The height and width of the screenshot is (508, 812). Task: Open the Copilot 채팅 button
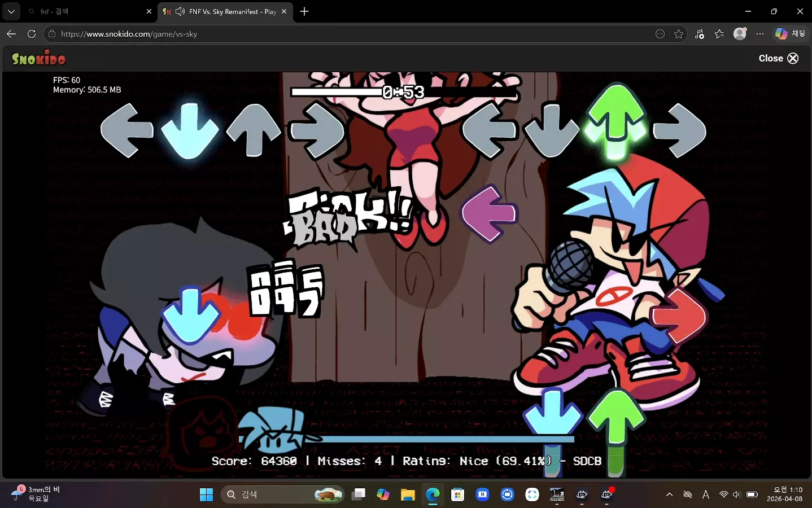(x=791, y=34)
